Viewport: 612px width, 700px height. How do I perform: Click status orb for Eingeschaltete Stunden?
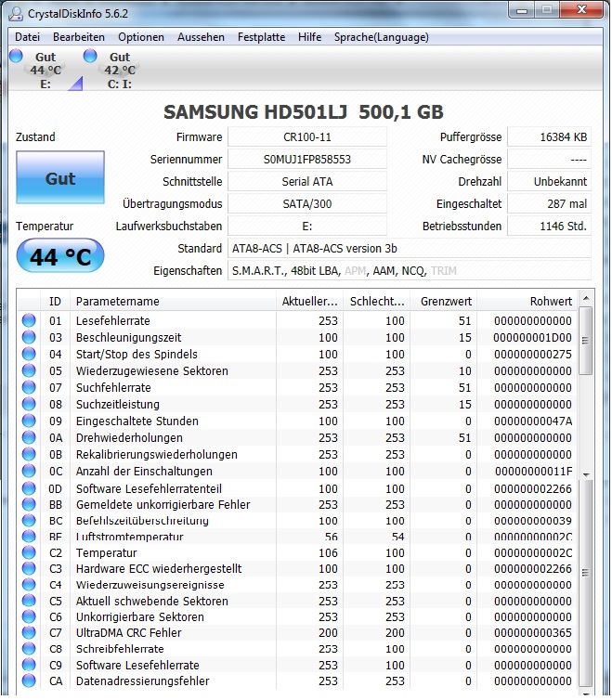click(x=29, y=421)
